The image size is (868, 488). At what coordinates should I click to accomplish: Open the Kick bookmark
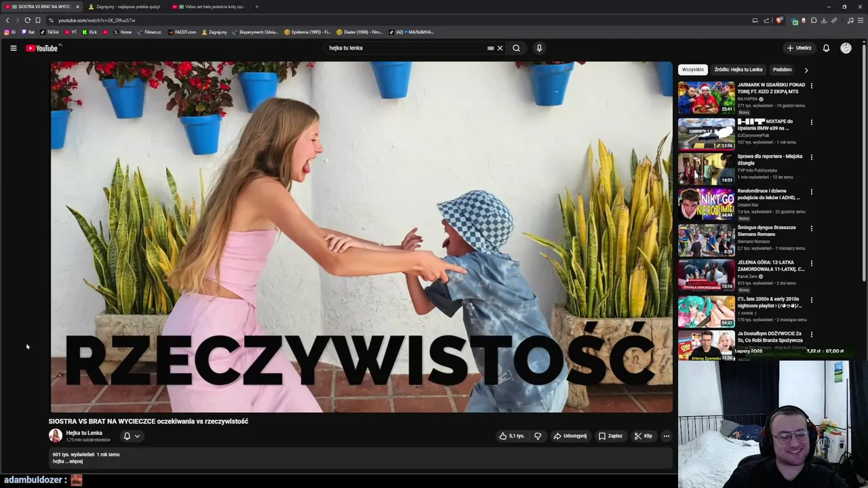(x=90, y=32)
